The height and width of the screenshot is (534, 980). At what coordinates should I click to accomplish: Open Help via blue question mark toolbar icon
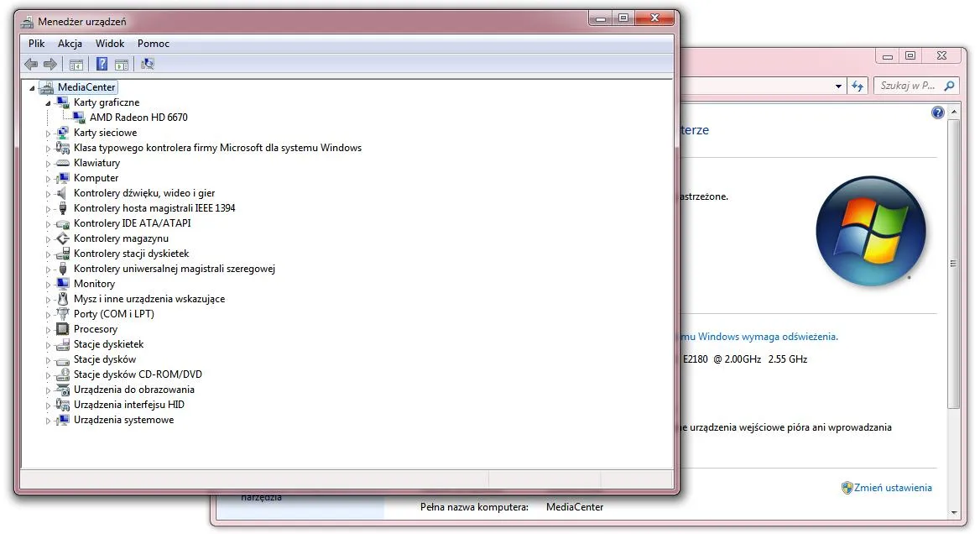102,64
